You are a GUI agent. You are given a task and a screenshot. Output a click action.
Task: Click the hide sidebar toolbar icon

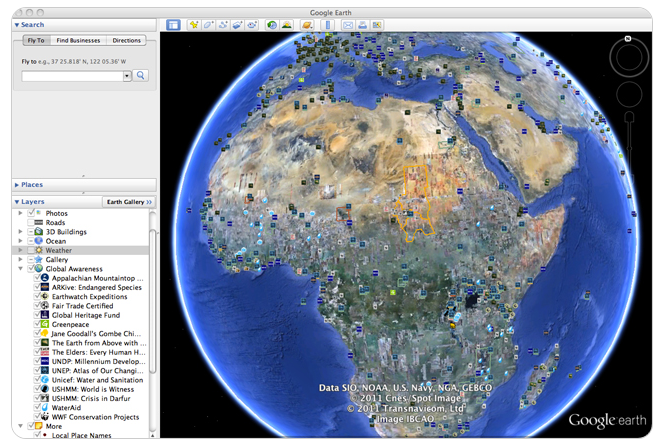(173, 24)
